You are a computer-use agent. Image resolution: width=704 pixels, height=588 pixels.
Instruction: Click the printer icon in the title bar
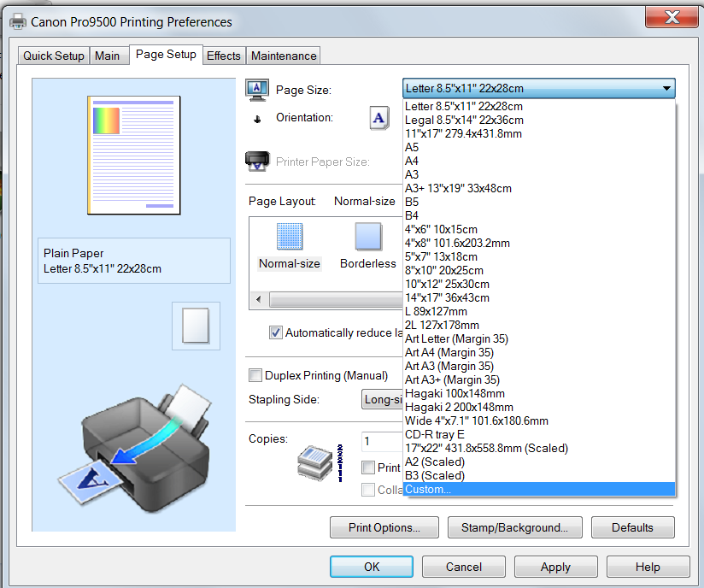(x=18, y=21)
